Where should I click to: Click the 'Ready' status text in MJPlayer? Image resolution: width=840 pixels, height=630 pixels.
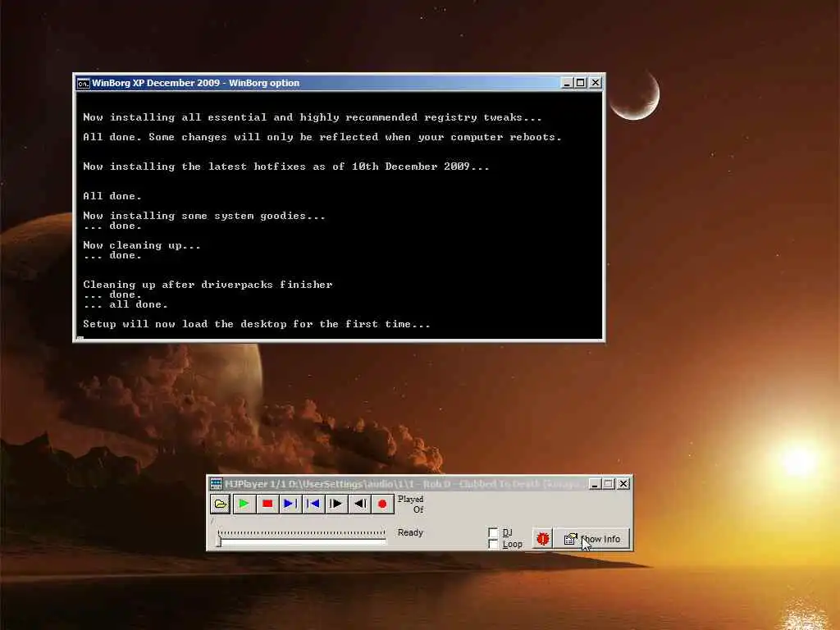410,532
